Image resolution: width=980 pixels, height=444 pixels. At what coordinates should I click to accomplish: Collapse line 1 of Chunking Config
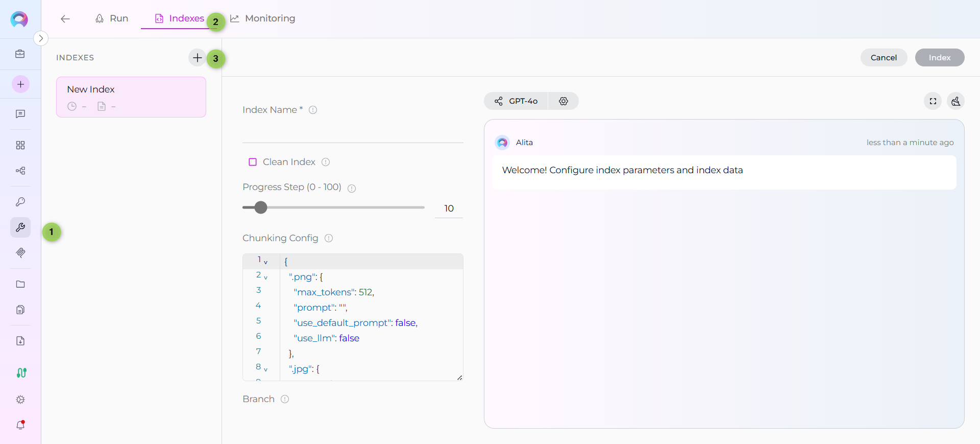[266, 262]
